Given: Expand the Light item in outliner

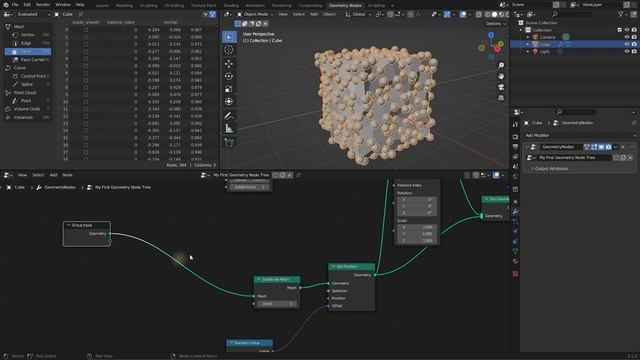Looking at the screenshot, I should [x=528, y=52].
